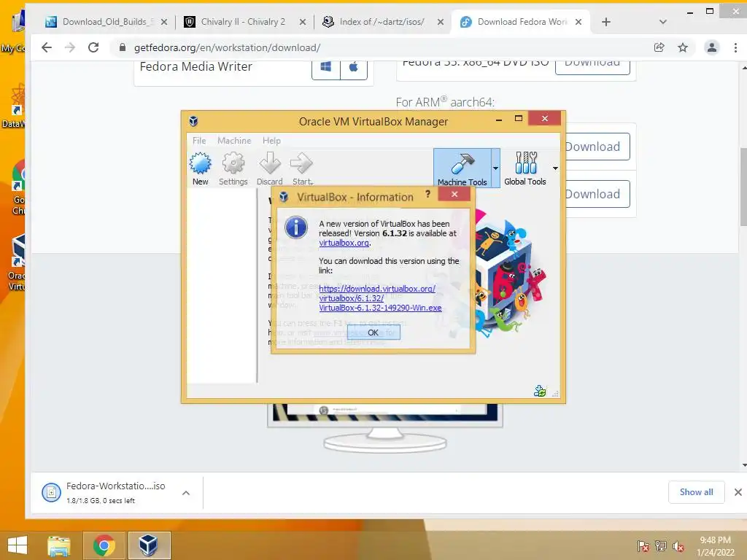Image resolution: width=747 pixels, height=560 pixels.
Task: Switch to the Index of /~dartz/isos/ tab
Action: pyautogui.click(x=382, y=22)
